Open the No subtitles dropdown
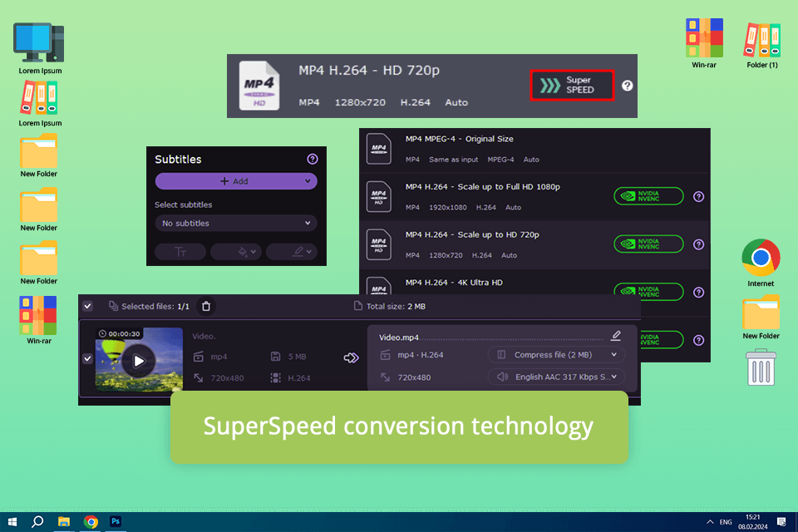The width and height of the screenshot is (798, 532). coord(235,223)
